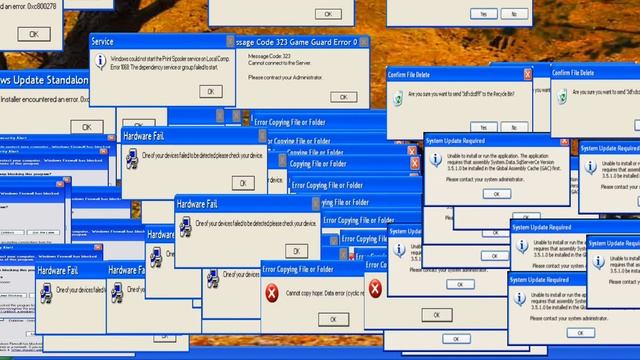This screenshot has height=360, width=640.
Task: Click OK under the error 0xc800278 message
Action: coord(34,34)
